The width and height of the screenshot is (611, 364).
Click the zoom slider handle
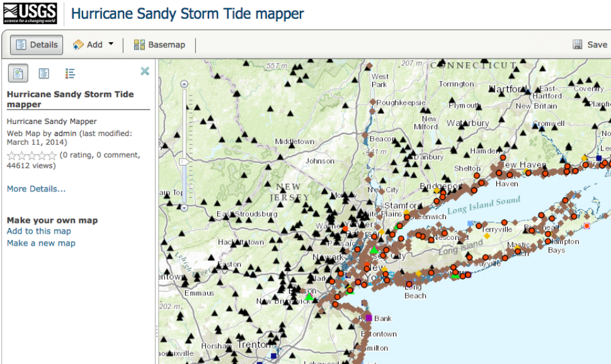[x=184, y=162]
